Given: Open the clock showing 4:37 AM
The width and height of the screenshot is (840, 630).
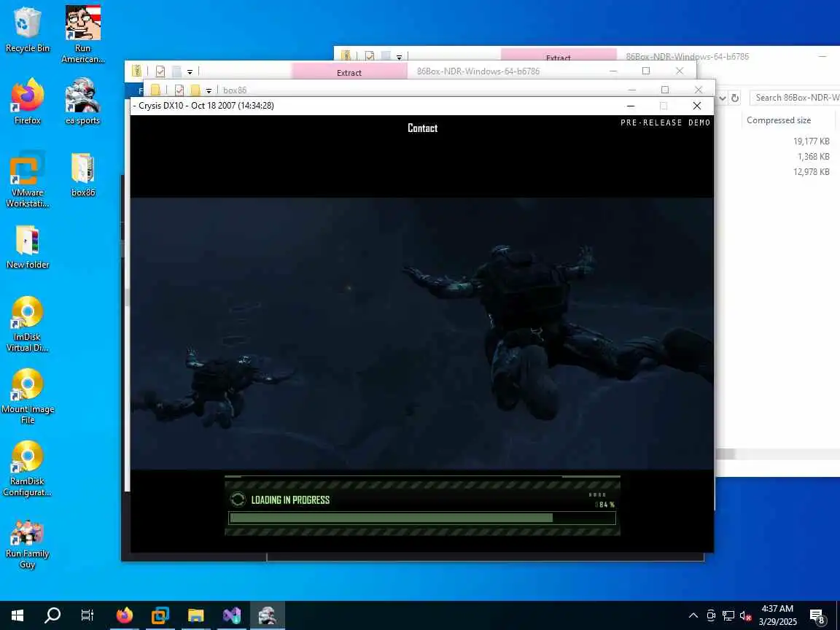Looking at the screenshot, I should click(x=777, y=615).
